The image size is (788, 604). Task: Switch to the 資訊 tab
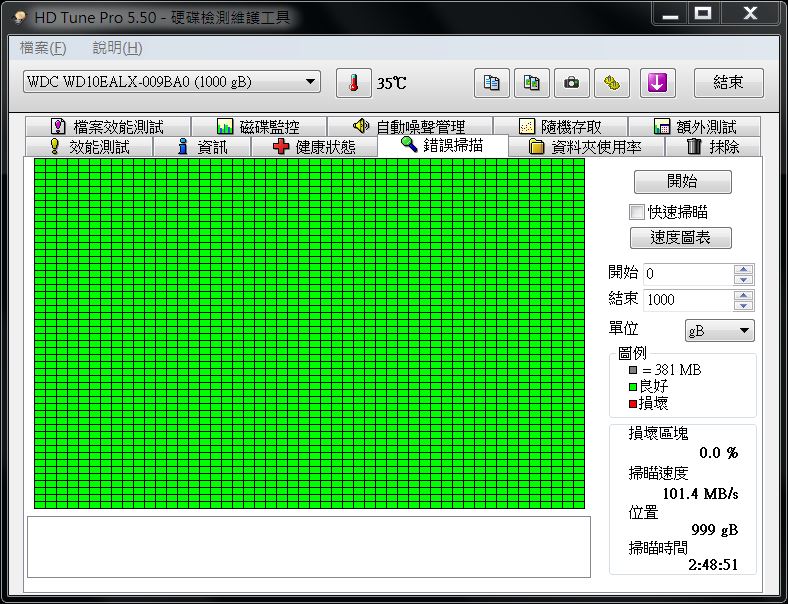tap(202, 147)
